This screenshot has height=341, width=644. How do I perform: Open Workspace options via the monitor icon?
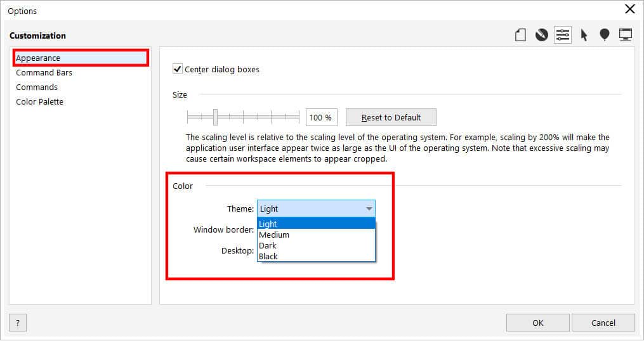point(626,35)
